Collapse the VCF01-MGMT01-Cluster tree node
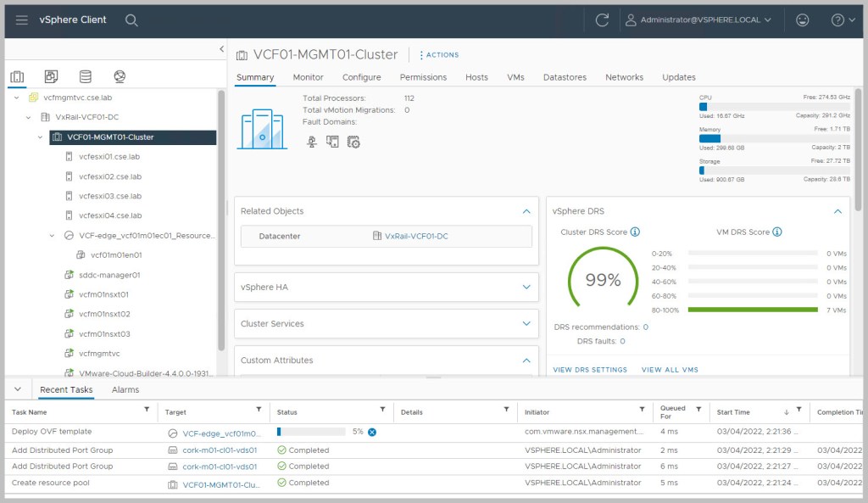The height and width of the screenshot is (503, 868). click(x=40, y=137)
